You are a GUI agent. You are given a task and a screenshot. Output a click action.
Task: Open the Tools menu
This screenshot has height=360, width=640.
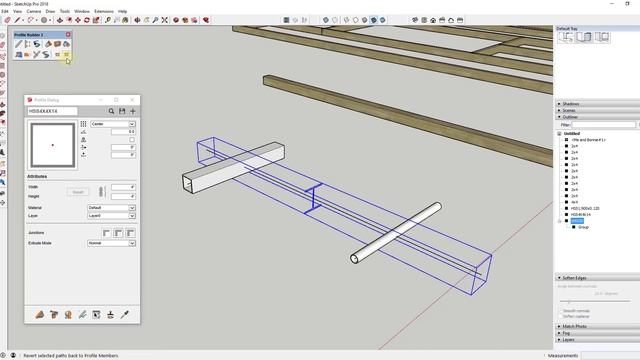[x=64, y=11]
